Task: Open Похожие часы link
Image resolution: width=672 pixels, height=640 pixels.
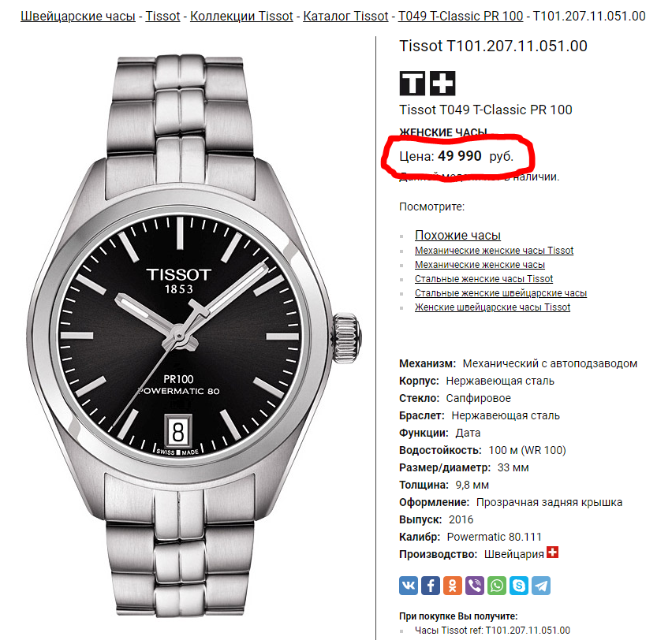Action: 457,235
